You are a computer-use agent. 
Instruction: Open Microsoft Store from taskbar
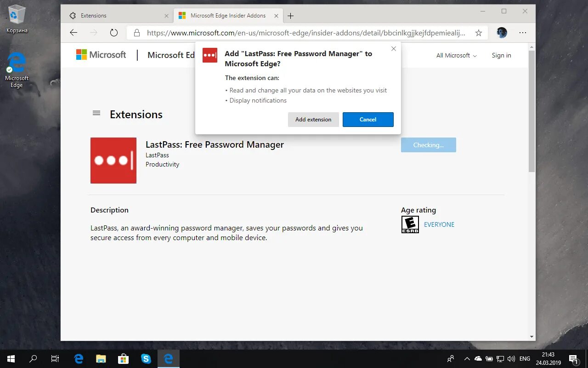[x=123, y=359]
